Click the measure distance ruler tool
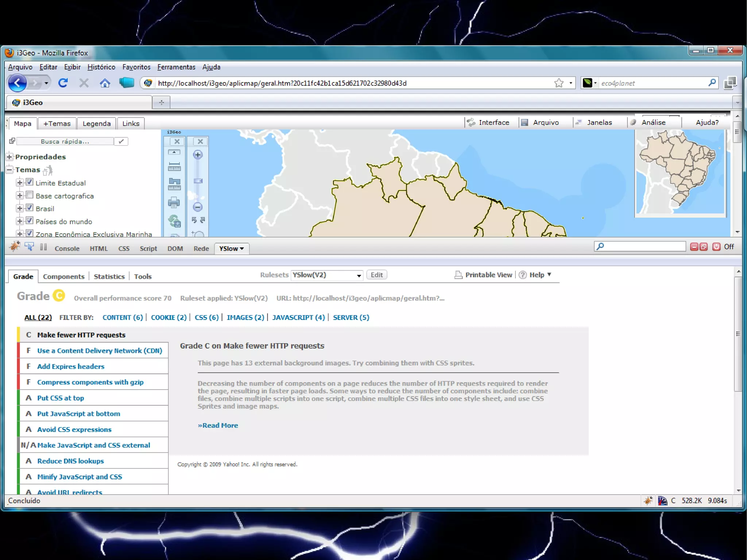Screen dimensions: 747x560 coord(174,167)
